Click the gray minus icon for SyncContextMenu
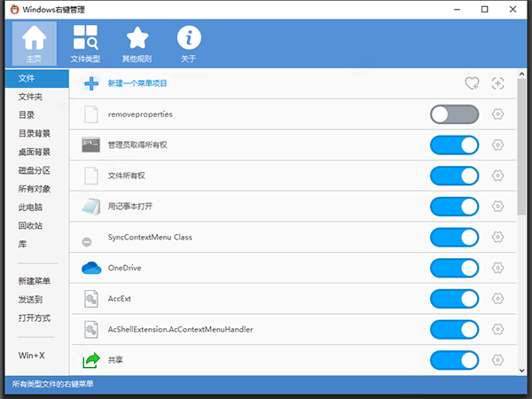This screenshot has width=532, height=399. click(87, 242)
